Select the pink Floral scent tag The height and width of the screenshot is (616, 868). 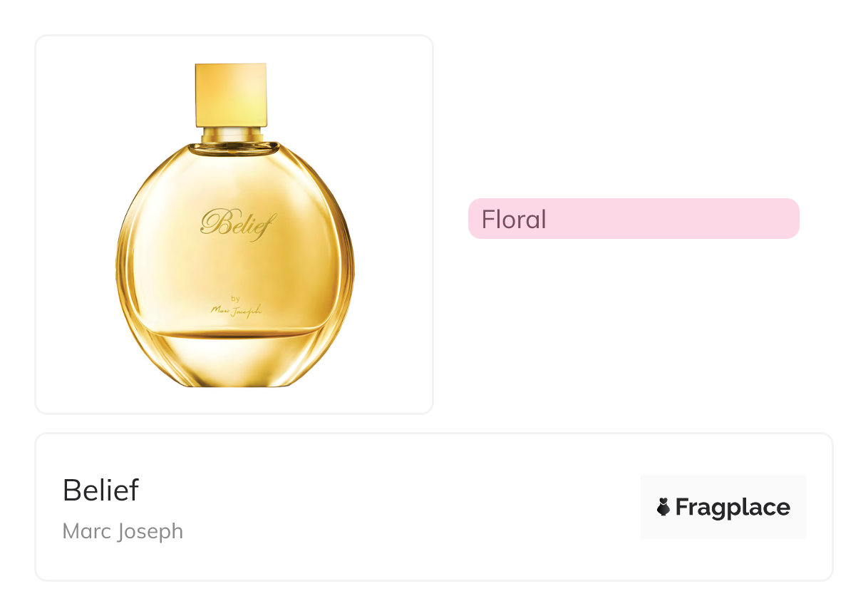[x=633, y=218]
